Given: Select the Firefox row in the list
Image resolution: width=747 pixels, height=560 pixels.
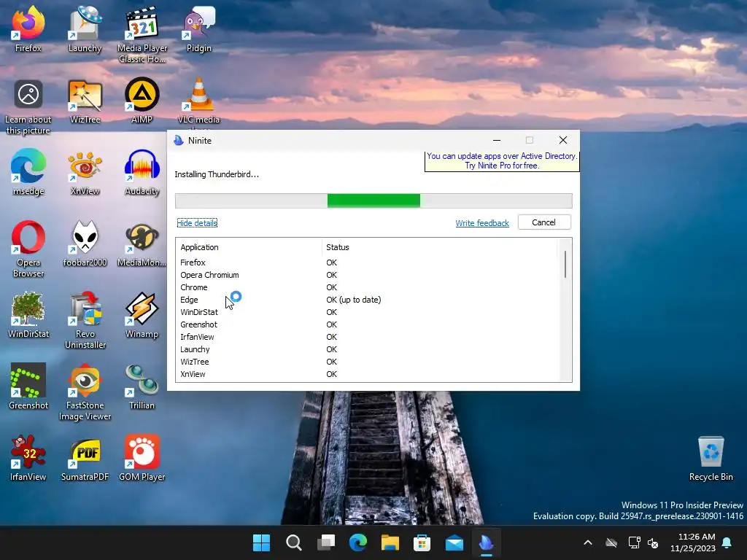Looking at the screenshot, I should [366, 262].
